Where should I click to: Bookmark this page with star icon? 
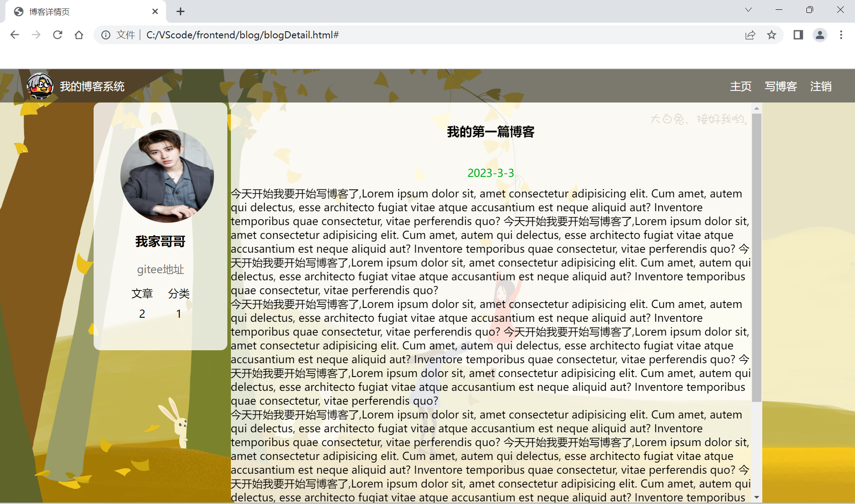coord(772,35)
